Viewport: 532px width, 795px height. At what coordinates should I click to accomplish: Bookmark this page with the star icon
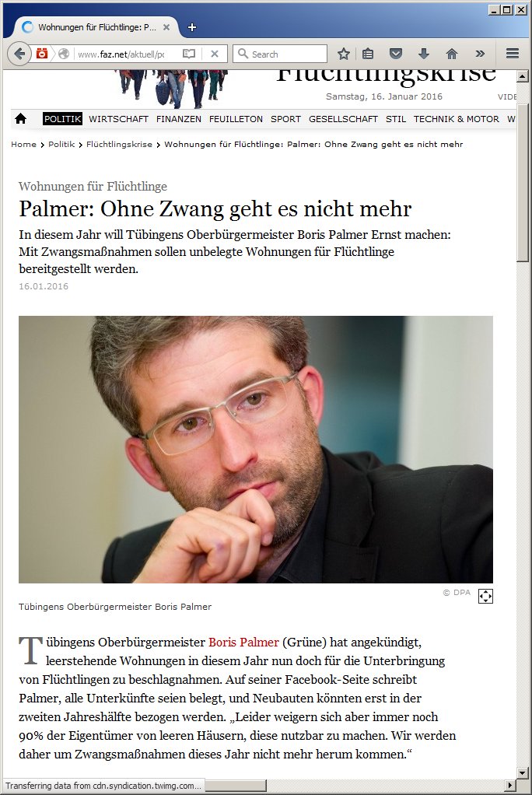click(x=344, y=54)
